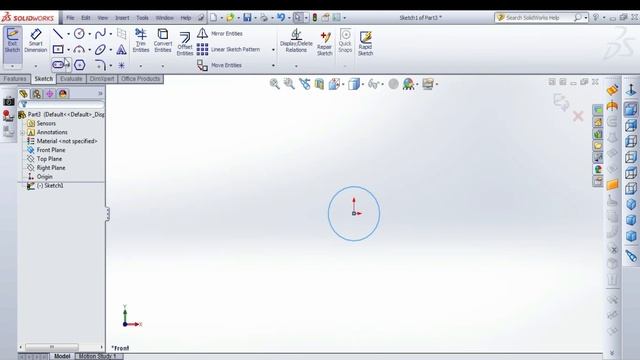Open the Edit menu
This screenshot has height=360, width=640.
coord(86,18)
